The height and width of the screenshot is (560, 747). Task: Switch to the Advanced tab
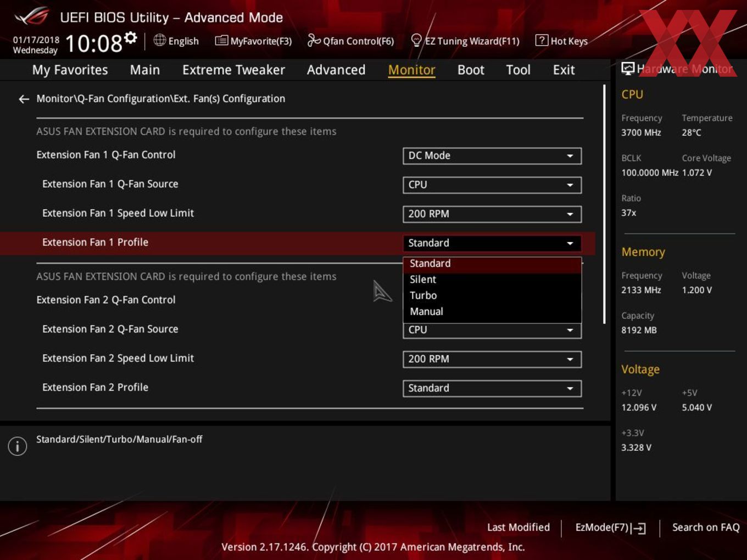point(336,70)
